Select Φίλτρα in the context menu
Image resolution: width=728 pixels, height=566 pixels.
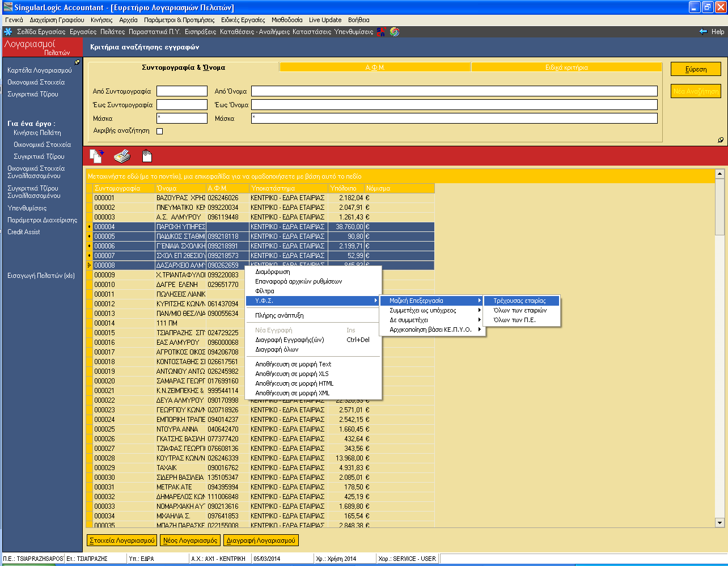[x=314, y=291]
